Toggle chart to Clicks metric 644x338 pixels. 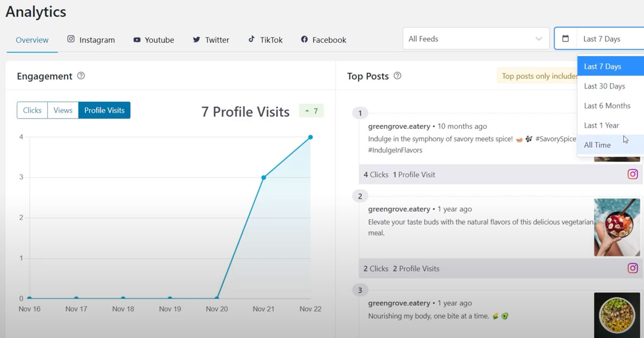32,111
